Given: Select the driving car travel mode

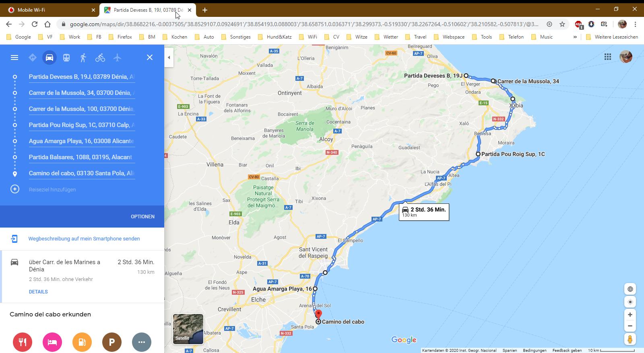Looking at the screenshot, I should click(x=50, y=57).
